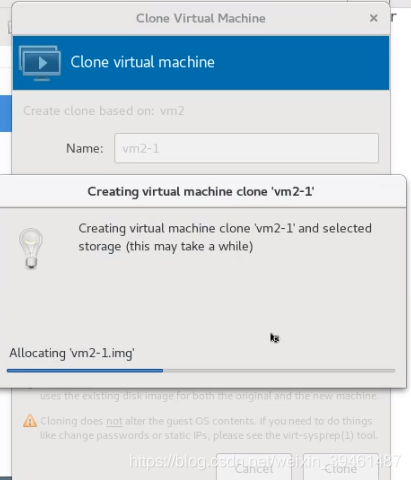Click the light bulb icon in progress dialog
The image size is (411, 480).
point(31,248)
